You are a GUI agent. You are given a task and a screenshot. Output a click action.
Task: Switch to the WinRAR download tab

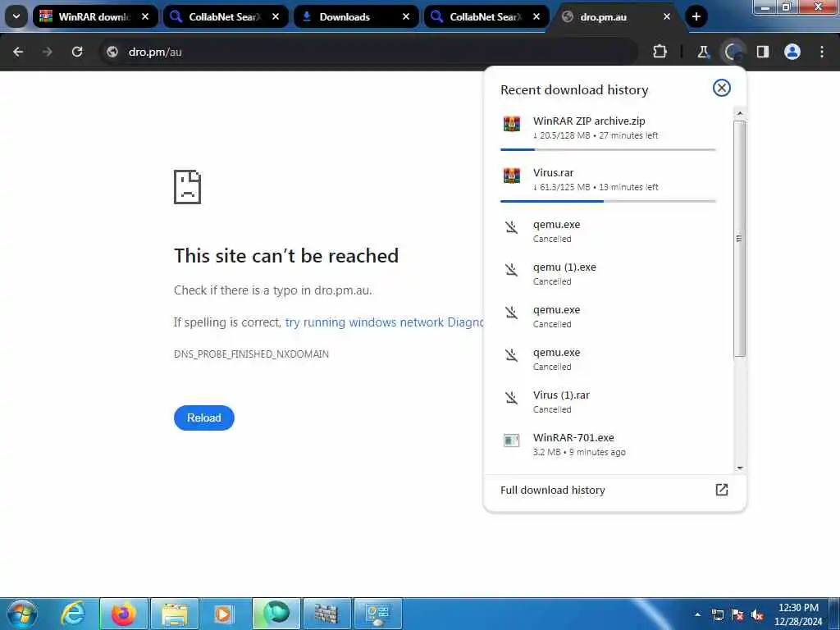(x=95, y=16)
